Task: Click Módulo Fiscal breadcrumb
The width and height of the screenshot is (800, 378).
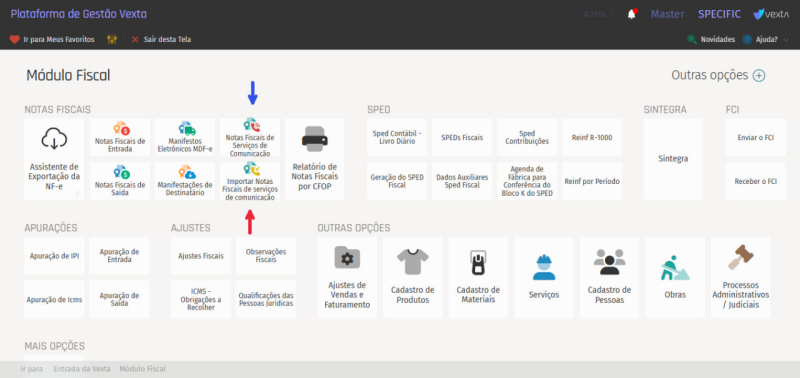Action: [142, 369]
